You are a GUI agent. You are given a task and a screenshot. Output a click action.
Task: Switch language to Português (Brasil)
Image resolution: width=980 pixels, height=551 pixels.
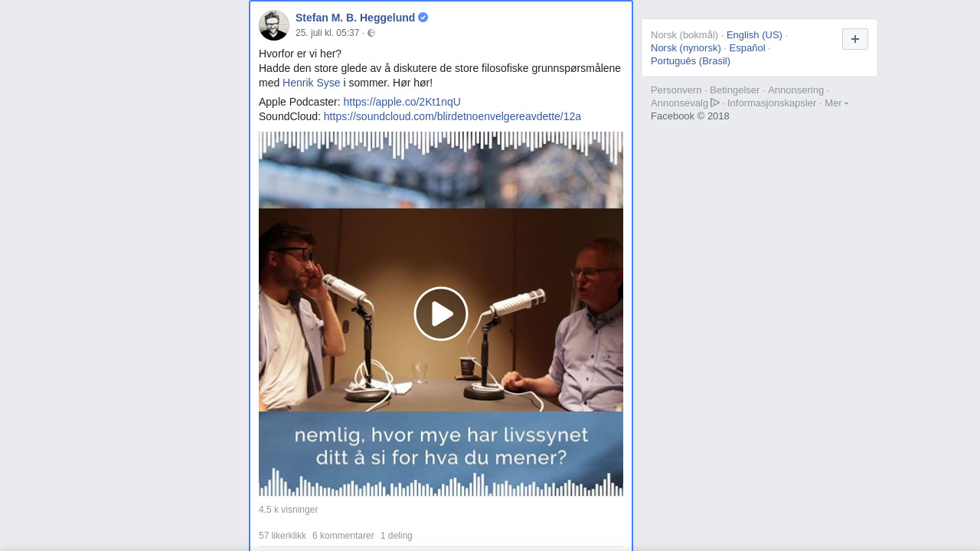point(691,60)
